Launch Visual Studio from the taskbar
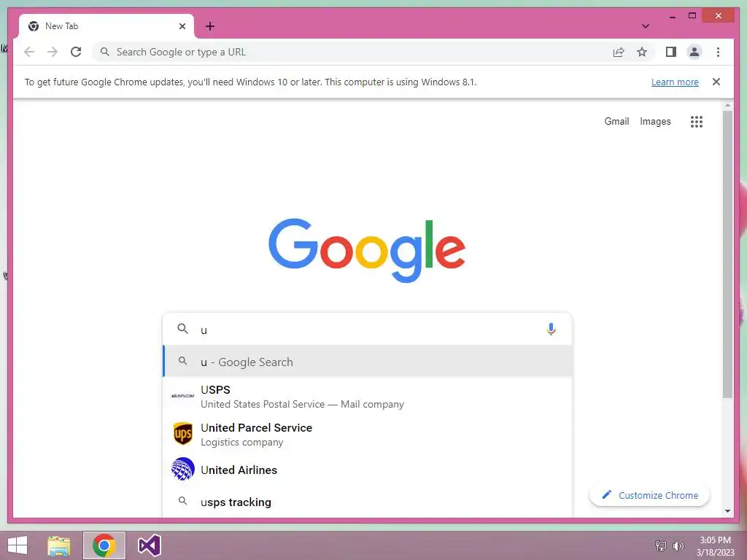747x560 pixels. (149, 545)
